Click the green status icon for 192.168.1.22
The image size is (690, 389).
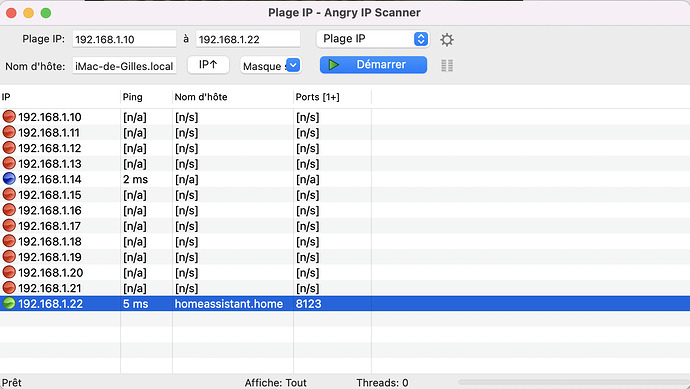[9, 303]
